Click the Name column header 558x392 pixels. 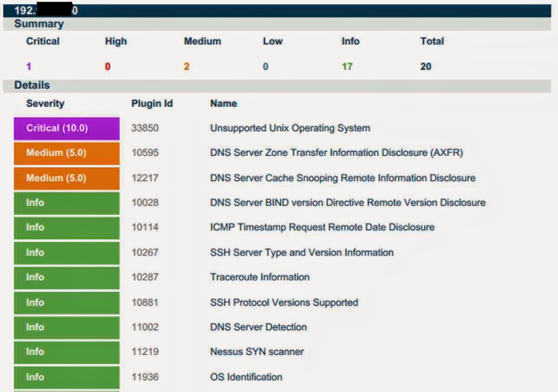223,104
